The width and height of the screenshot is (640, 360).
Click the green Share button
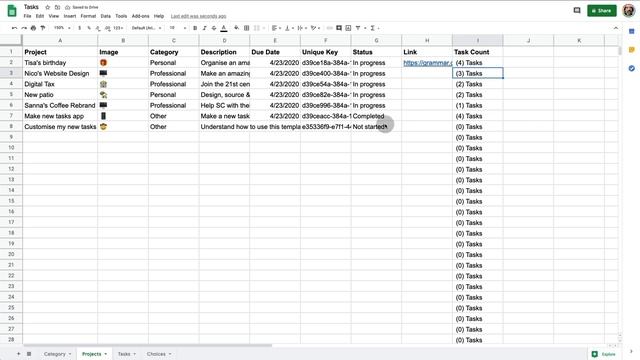[x=602, y=11]
